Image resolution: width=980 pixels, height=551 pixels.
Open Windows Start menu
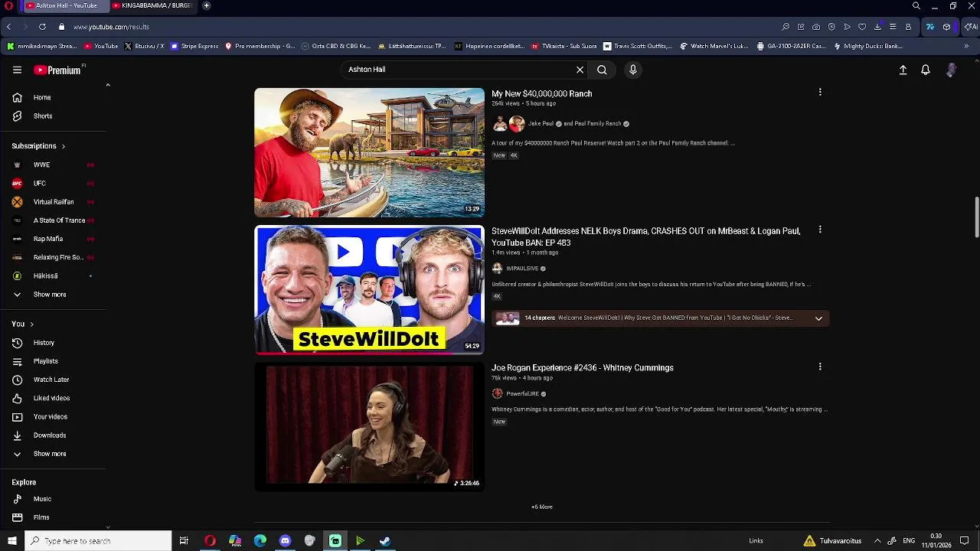[11, 541]
